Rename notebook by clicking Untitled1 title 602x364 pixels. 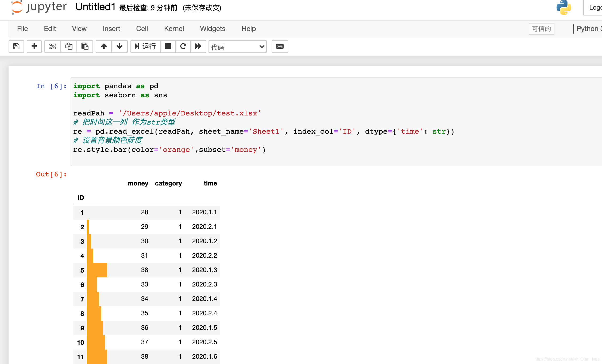(x=95, y=7)
